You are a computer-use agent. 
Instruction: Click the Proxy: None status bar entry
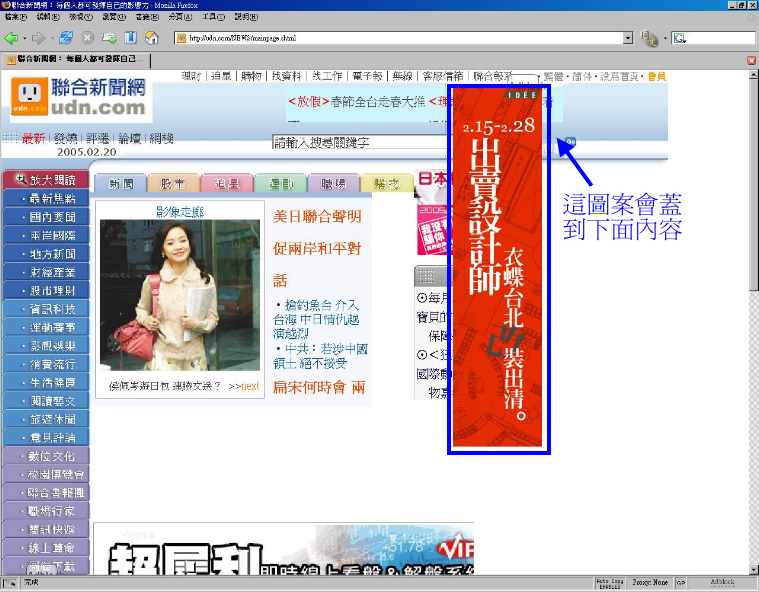[x=650, y=582]
